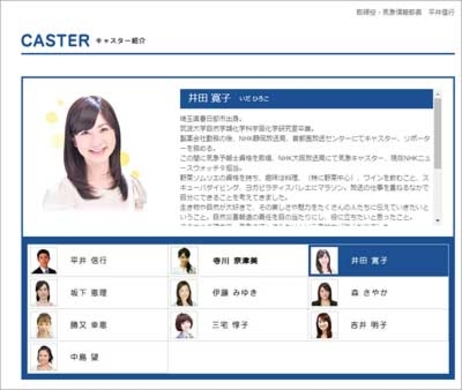Click the gray scrollbar thumb in profile
This screenshot has width=462, height=390.
438,133
